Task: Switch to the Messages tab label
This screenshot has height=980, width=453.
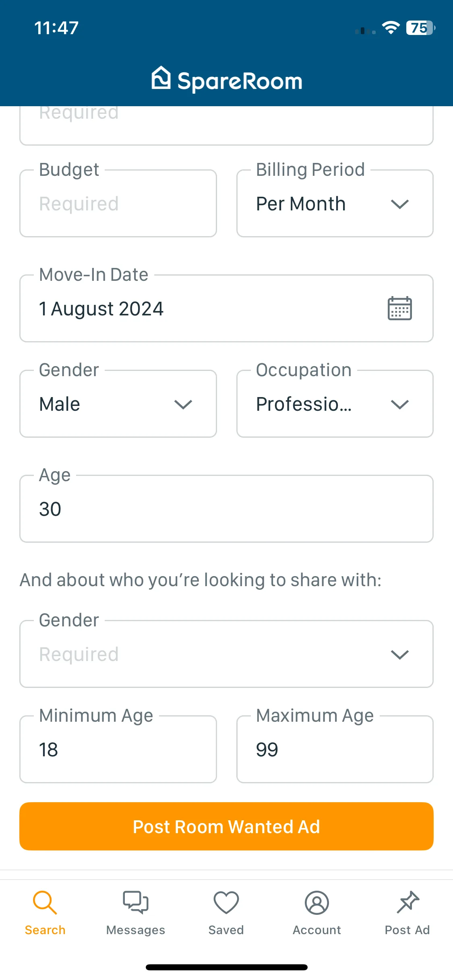Action: 136,930
